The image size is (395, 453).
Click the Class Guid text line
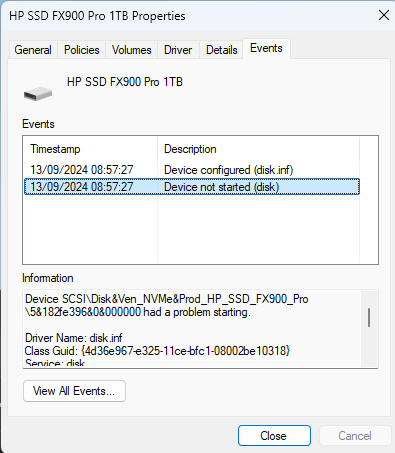pyautogui.click(x=158, y=351)
